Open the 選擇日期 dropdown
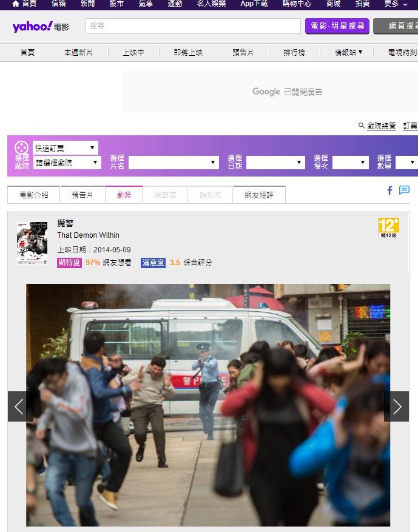The image size is (418, 532). [275, 162]
